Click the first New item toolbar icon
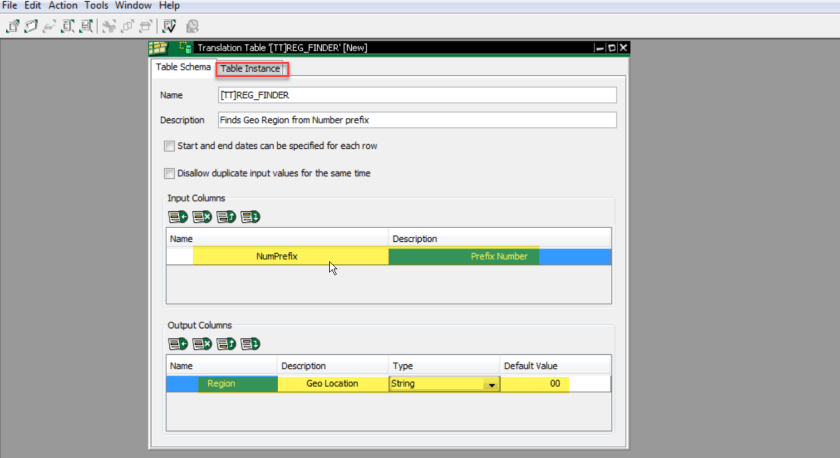 (x=13, y=26)
